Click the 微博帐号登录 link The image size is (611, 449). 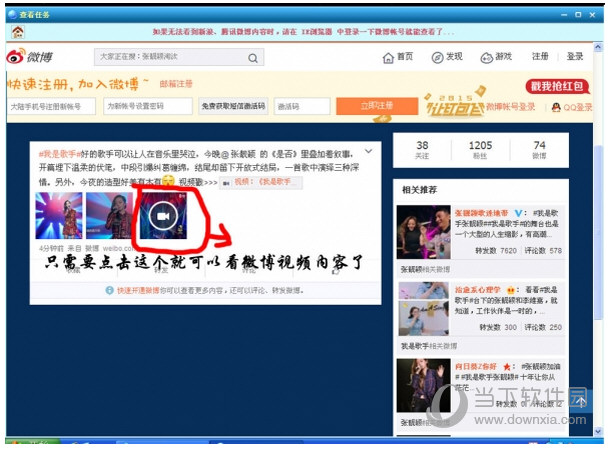(510, 107)
